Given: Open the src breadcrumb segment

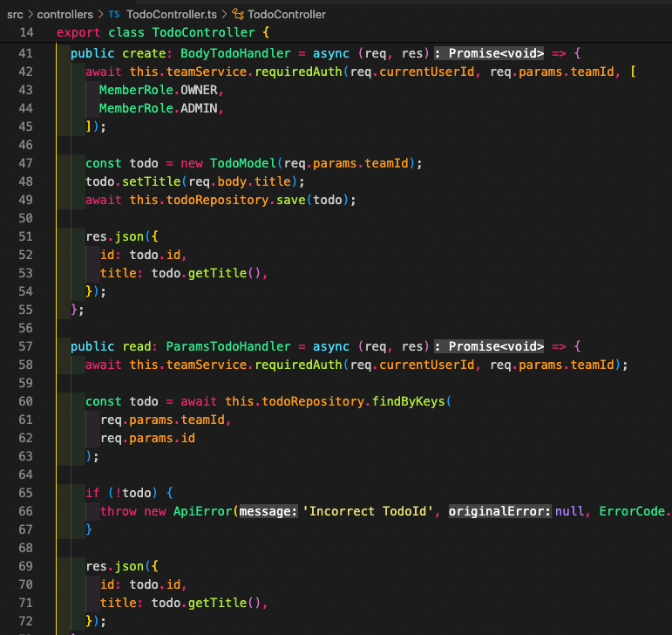Looking at the screenshot, I should pyautogui.click(x=15, y=15).
